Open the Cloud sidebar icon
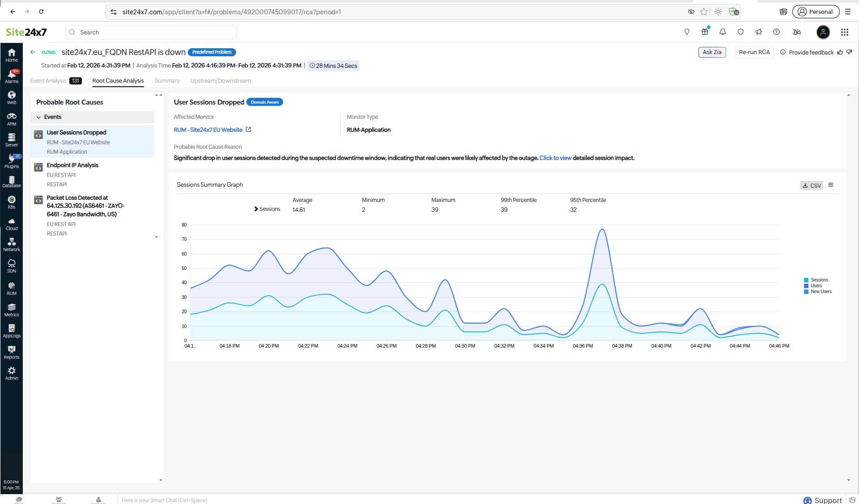Viewport: 859px width, 504px height. pyautogui.click(x=12, y=224)
